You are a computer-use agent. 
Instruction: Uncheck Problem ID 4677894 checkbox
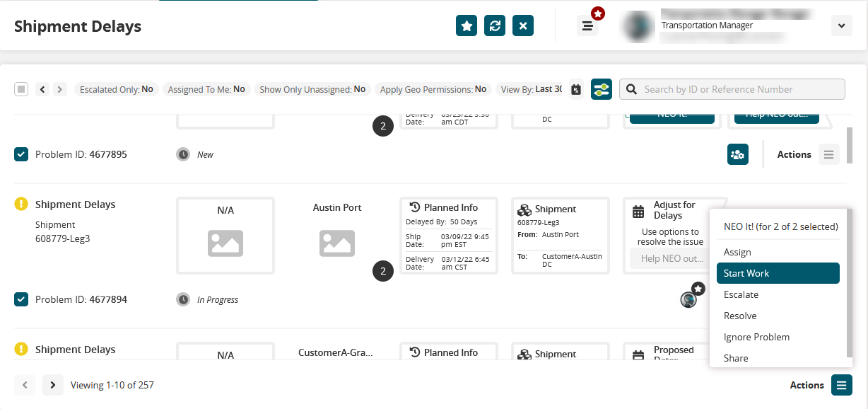(x=21, y=299)
